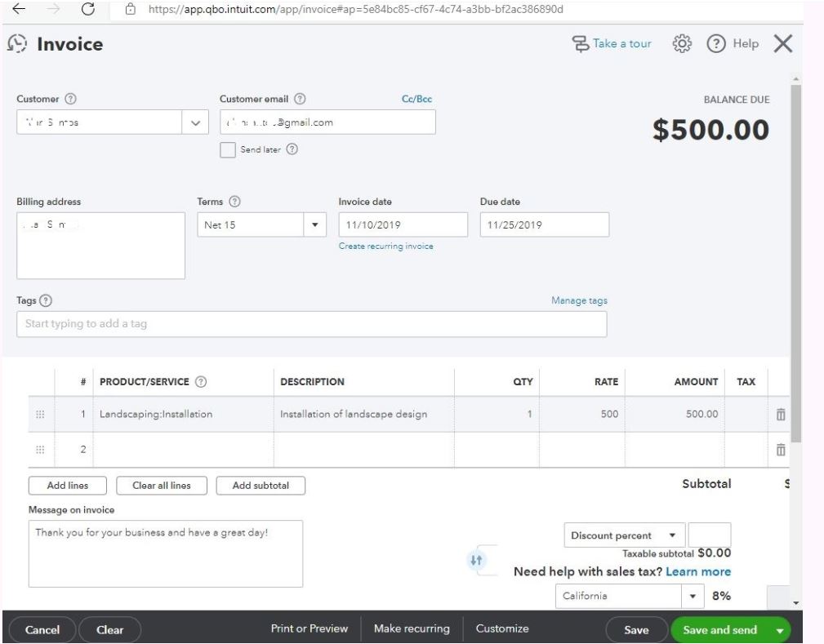Click the Save button
Viewport: 824px width, 644px height.
point(636,630)
